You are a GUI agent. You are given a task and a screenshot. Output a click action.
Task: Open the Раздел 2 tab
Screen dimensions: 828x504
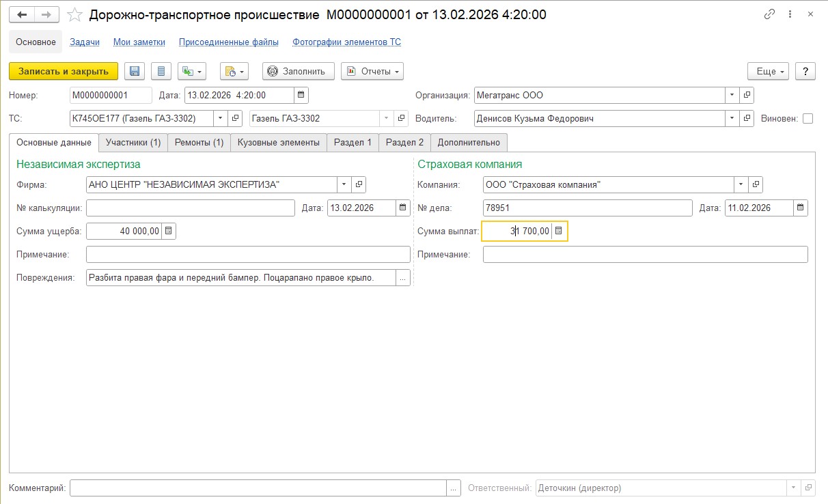tap(404, 143)
